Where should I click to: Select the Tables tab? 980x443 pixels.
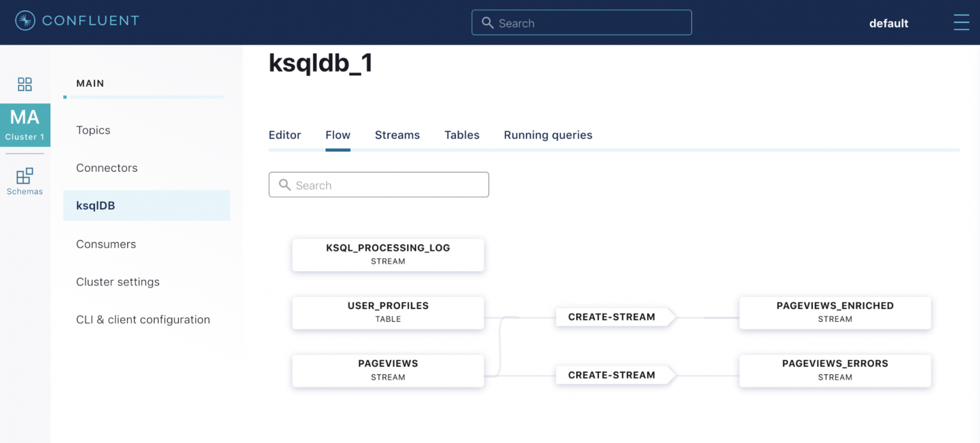tap(461, 135)
